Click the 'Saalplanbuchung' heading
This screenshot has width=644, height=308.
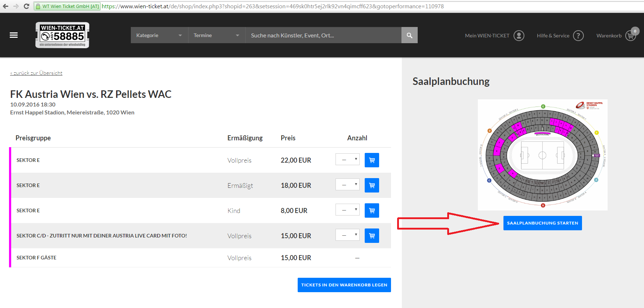451,82
